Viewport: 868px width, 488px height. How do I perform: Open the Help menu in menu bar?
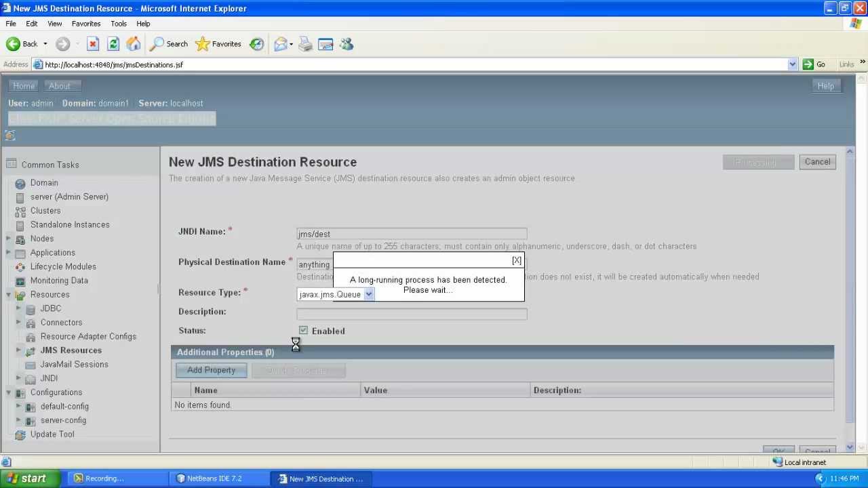143,24
